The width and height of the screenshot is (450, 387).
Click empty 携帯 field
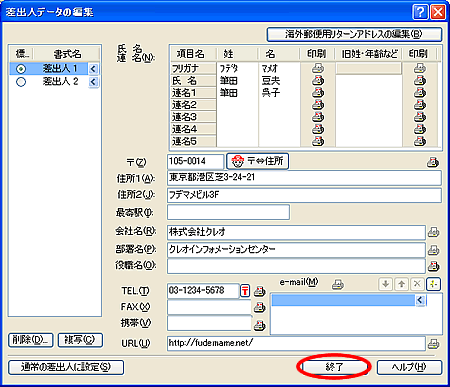(209, 323)
